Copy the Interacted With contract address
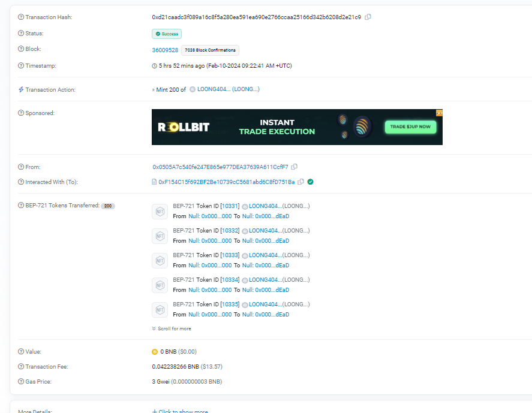Screen dimensions: 532x413 (x=300, y=182)
